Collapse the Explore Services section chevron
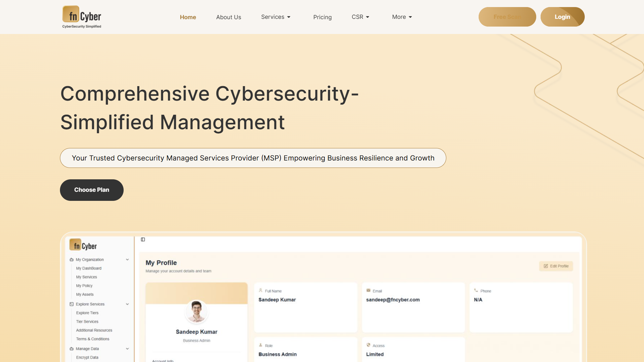The height and width of the screenshot is (362, 644). (127, 304)
